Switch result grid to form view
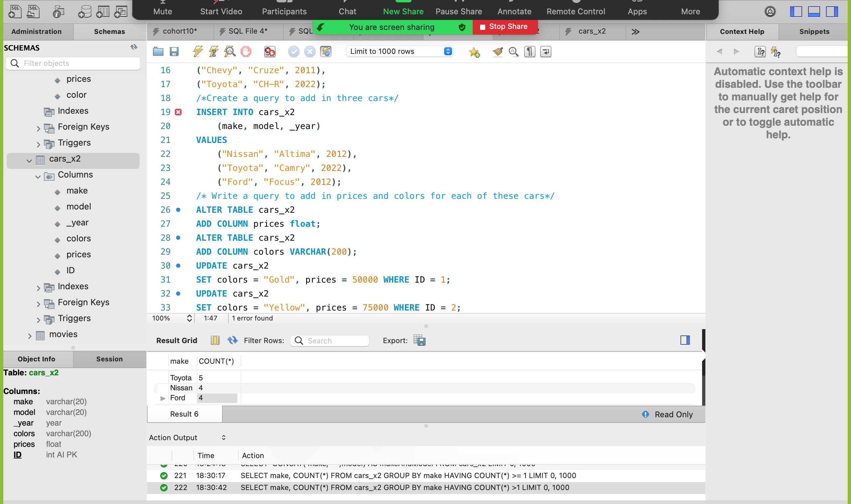 click(x=215, y=340)
